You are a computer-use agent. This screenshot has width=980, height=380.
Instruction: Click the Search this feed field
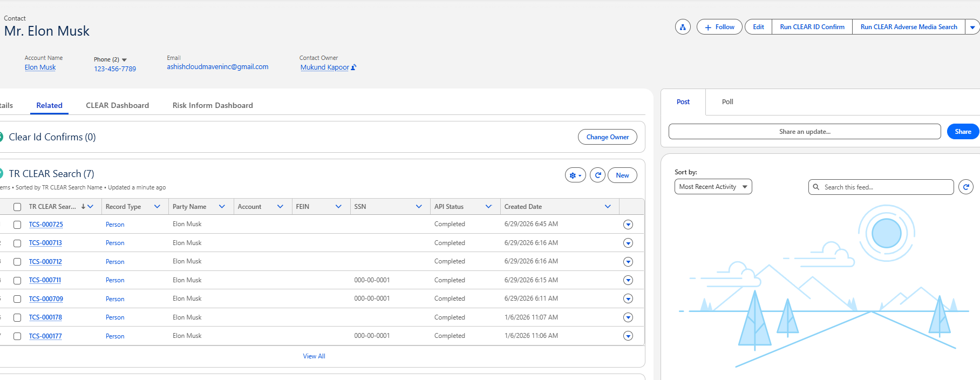881,187
